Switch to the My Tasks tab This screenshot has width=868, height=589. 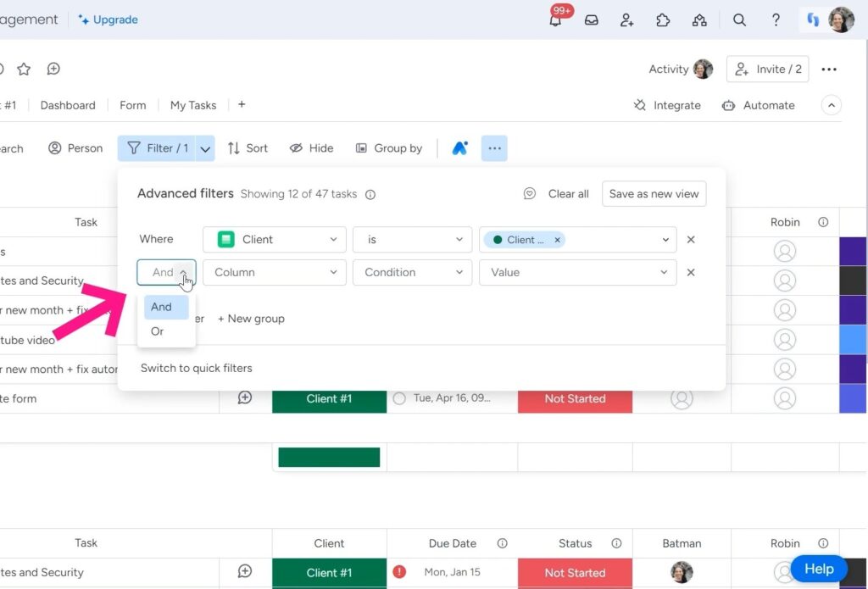192,105
